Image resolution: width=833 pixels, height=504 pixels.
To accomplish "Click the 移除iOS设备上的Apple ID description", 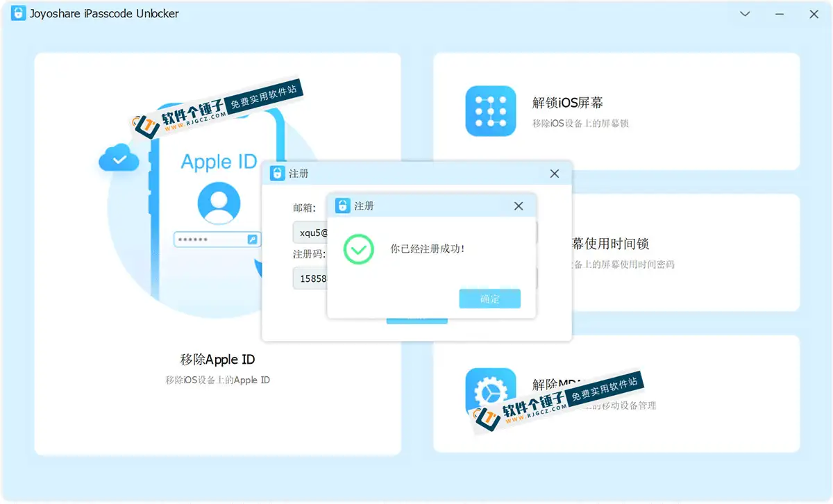I will tap(218, 380).
